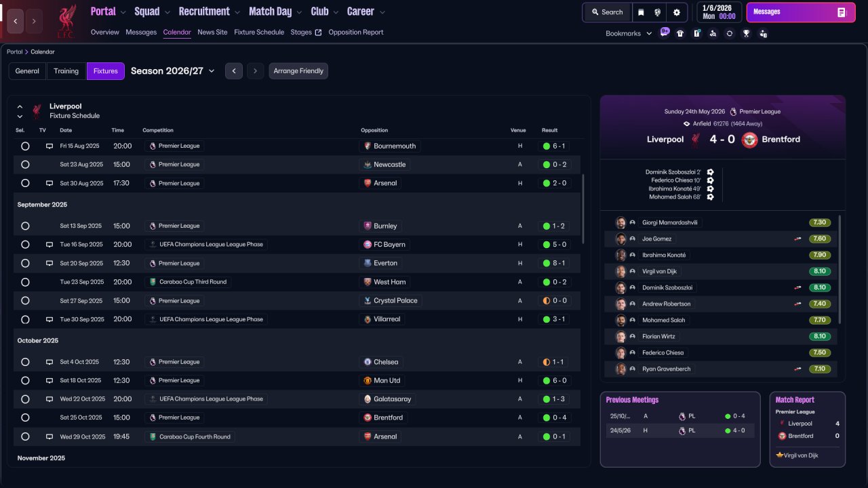Click the TV icon on the FC Bayern row
This screenshot has height=488, width=868.
pyautogui.click(x=49, y=244)
